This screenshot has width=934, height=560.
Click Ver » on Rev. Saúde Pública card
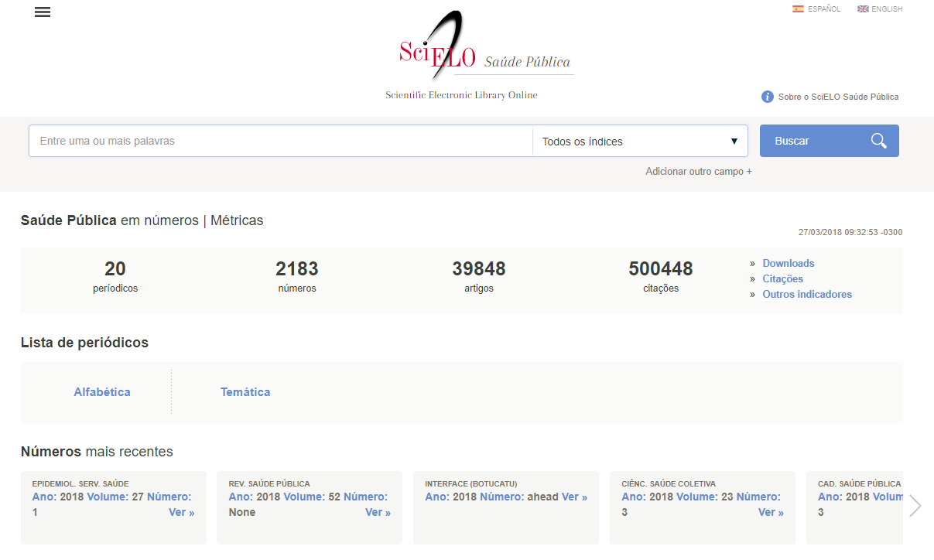(x=378, y=512)
